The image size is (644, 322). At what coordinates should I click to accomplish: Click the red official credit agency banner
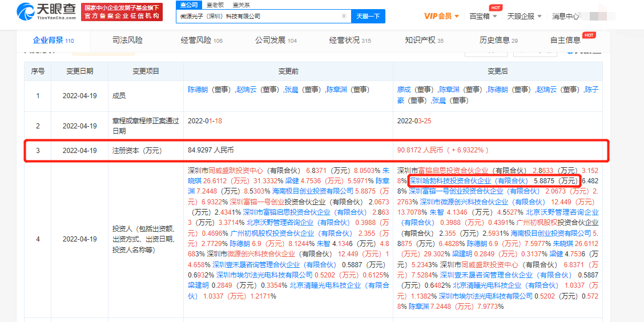(122, 12)
